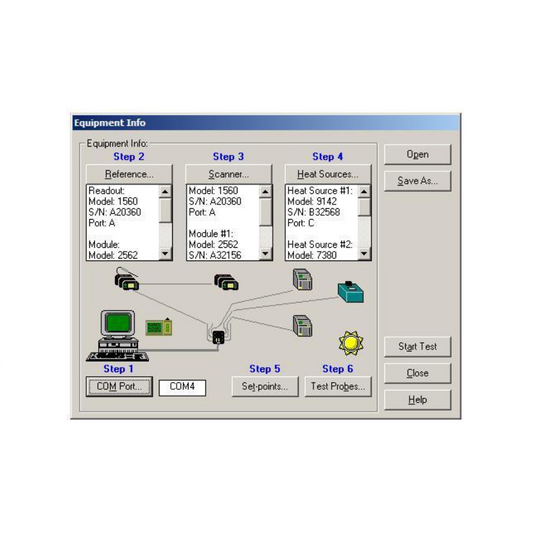Select 'S/N: A32156' in Scanner list
Screen dimensions: 533x533
[215, 255]
